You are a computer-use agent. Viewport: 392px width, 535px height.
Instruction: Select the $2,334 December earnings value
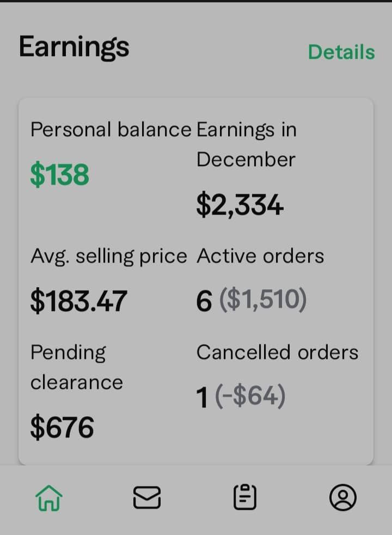click(x=240, y=205)
